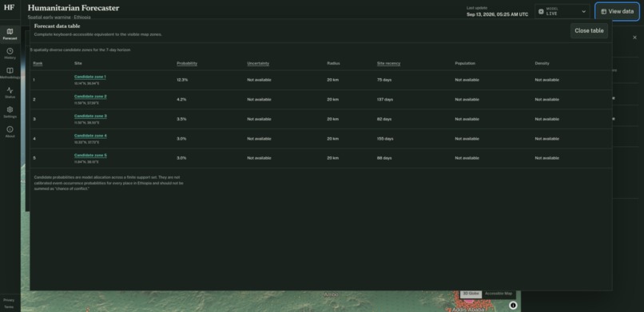Open the Privacy link
Image resolution: width=644 pixels, height=312 pixels.
[9, 300]
